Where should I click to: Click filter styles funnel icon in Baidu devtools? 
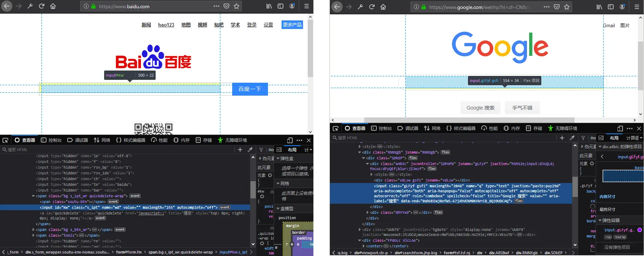pos(261,150)
